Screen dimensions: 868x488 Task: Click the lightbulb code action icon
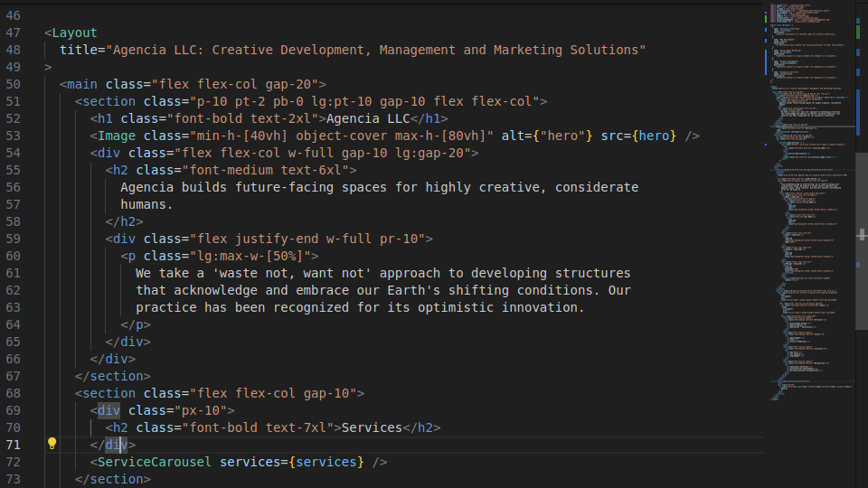[52, 444]
